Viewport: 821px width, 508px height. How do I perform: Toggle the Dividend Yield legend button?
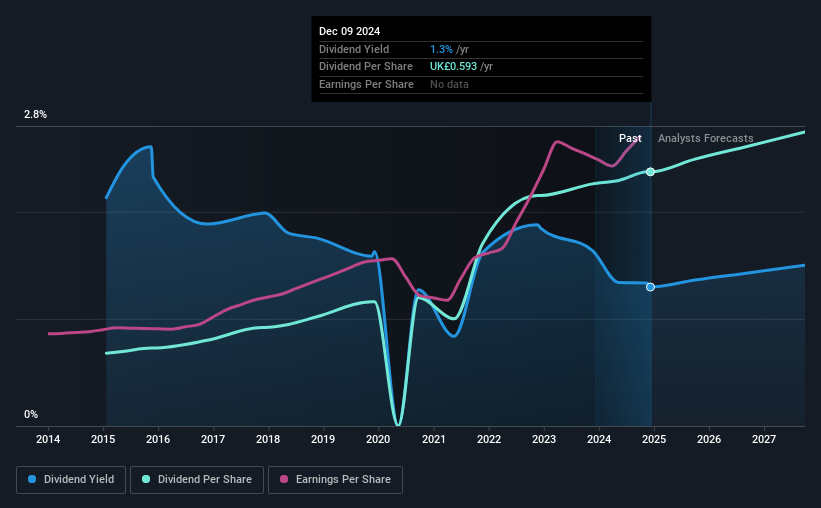(71, 479)
